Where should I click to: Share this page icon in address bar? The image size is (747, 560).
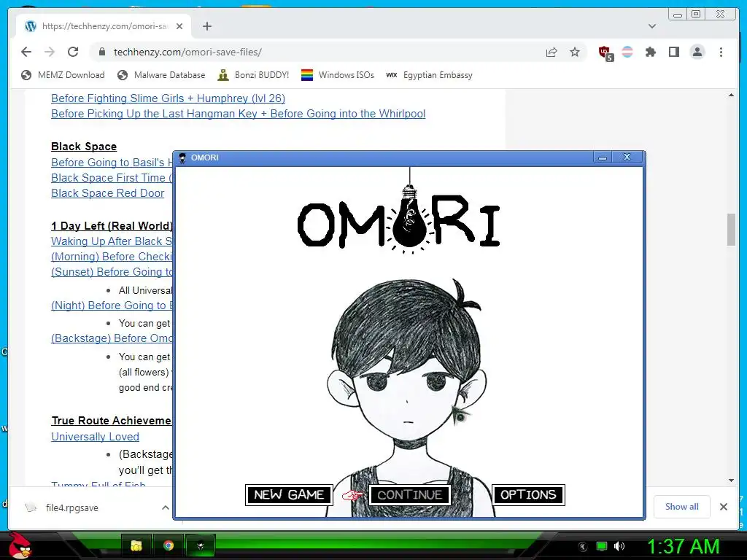point(551,52)
